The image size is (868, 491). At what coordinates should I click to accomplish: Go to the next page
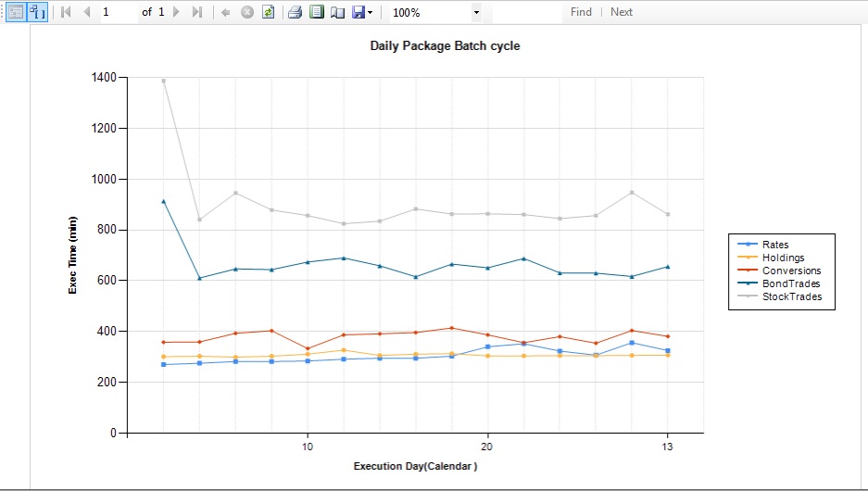click(176, 12)
